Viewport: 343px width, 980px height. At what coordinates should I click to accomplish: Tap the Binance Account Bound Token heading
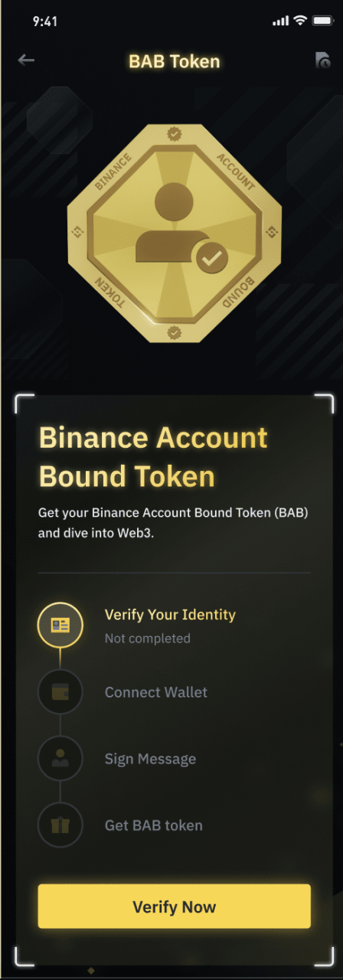pos(153,457)
